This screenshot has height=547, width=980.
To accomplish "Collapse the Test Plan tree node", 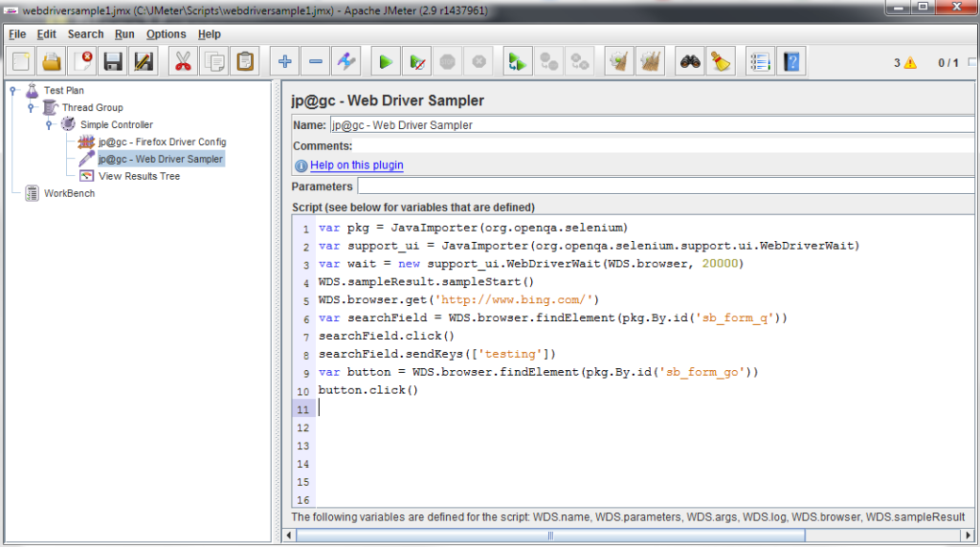I will (x=12, y=91).
